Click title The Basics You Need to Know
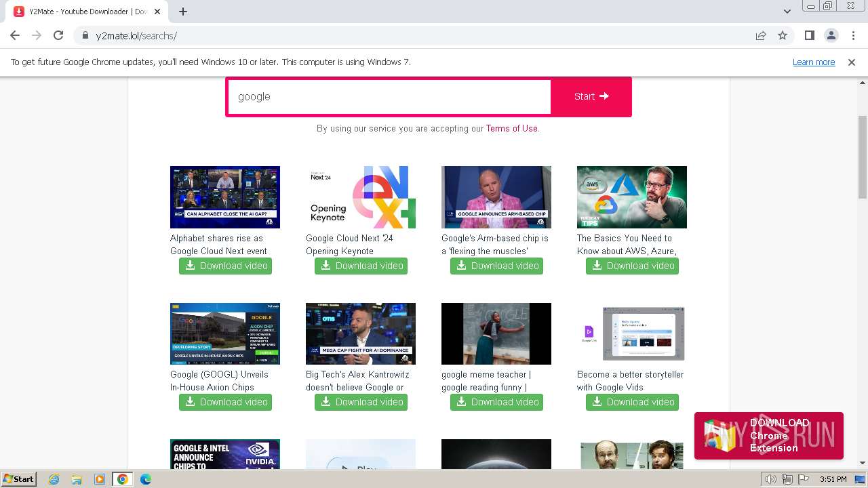This screenshot has width=868, height=488. (627, 245)
